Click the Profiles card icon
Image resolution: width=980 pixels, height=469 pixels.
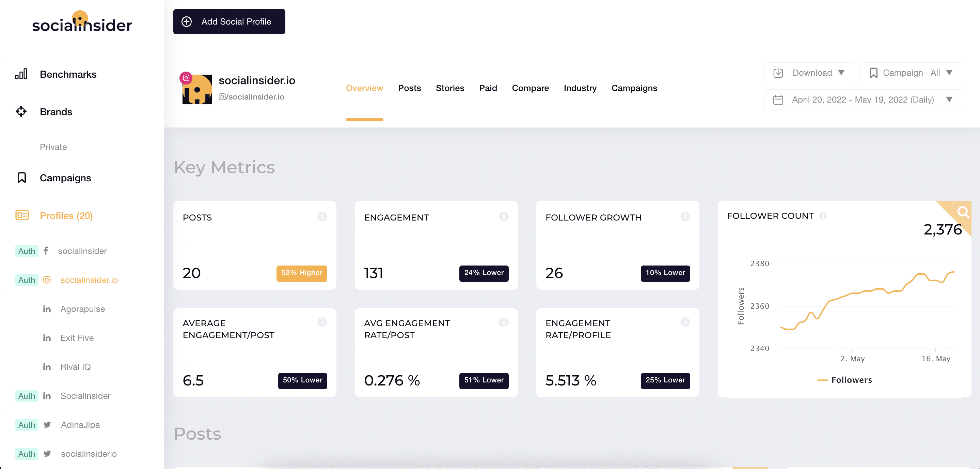pyautogui.click(x=22, y=215)
